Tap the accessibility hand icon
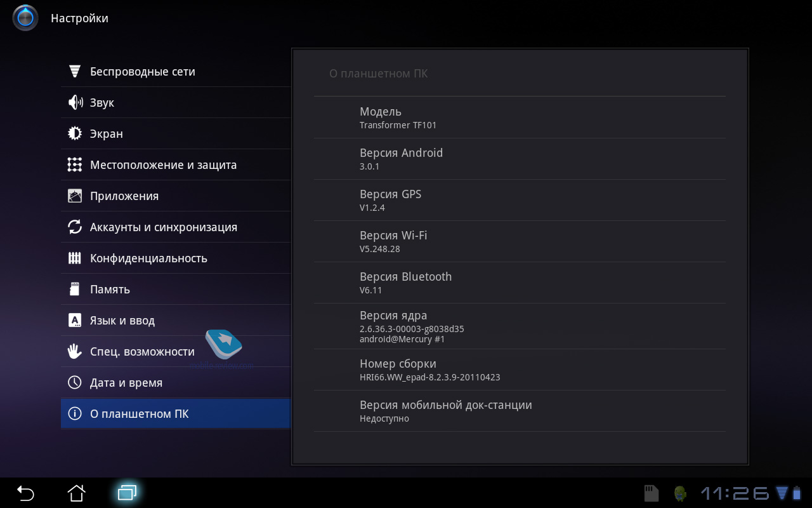812x508 pixels. pyautogui.click(x=75, y=351)
